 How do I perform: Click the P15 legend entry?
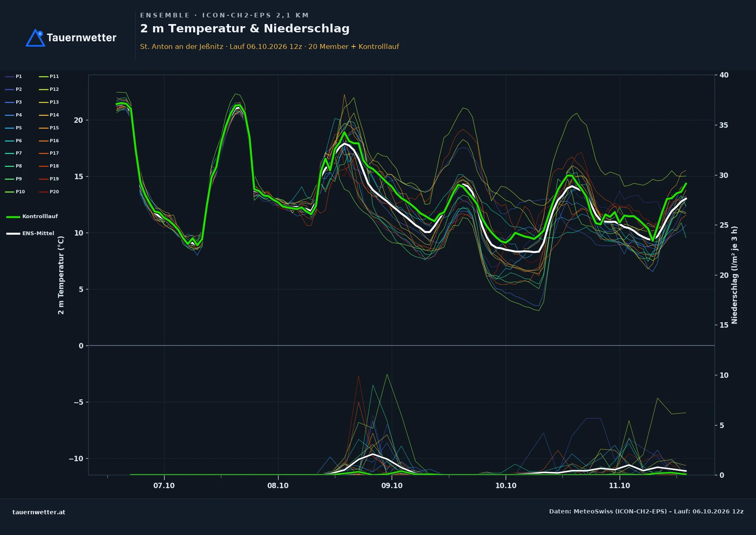[x=49, y=128]
